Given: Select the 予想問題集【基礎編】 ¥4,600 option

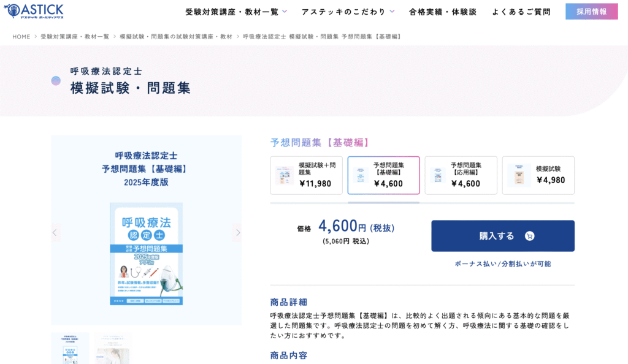Looking at the screenshot, I should tap(383, 175).
